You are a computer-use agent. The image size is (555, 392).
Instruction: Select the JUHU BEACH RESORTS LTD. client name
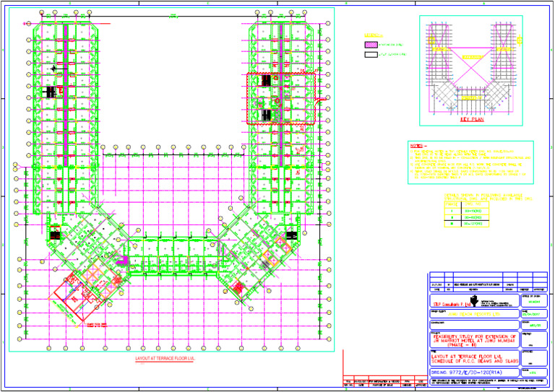tap(474, 314)
